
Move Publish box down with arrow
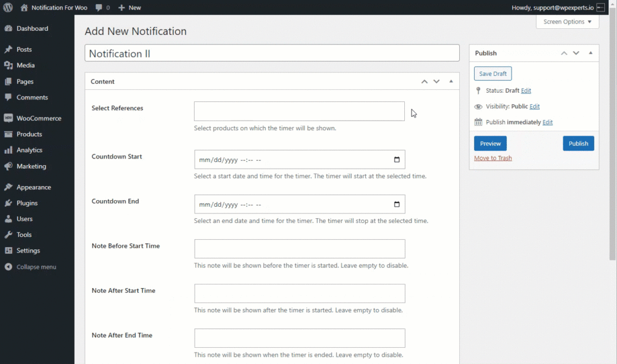tap(576, 53)
